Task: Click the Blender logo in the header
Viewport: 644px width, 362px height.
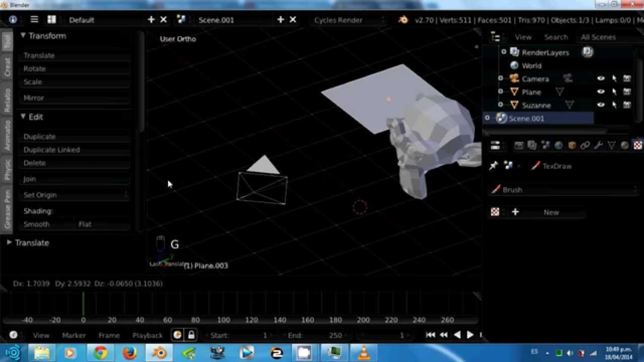Action: (x=403, y=20)
